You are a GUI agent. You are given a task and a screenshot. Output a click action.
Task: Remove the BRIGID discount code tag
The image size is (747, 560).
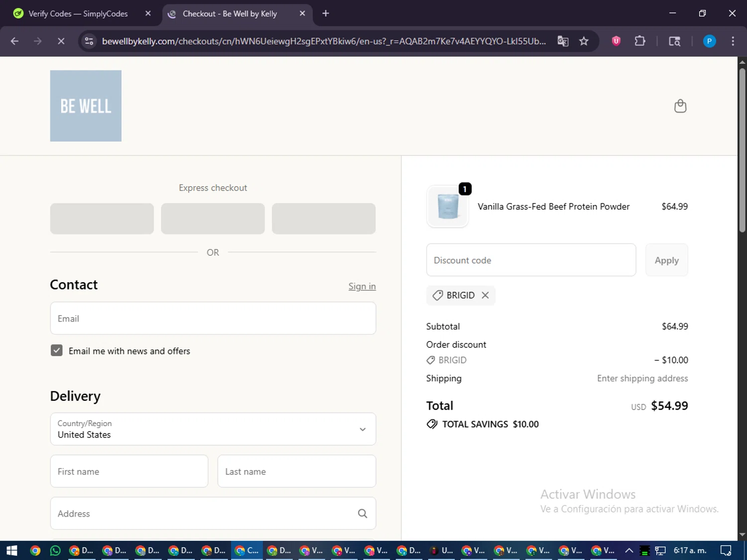point(485,295)
